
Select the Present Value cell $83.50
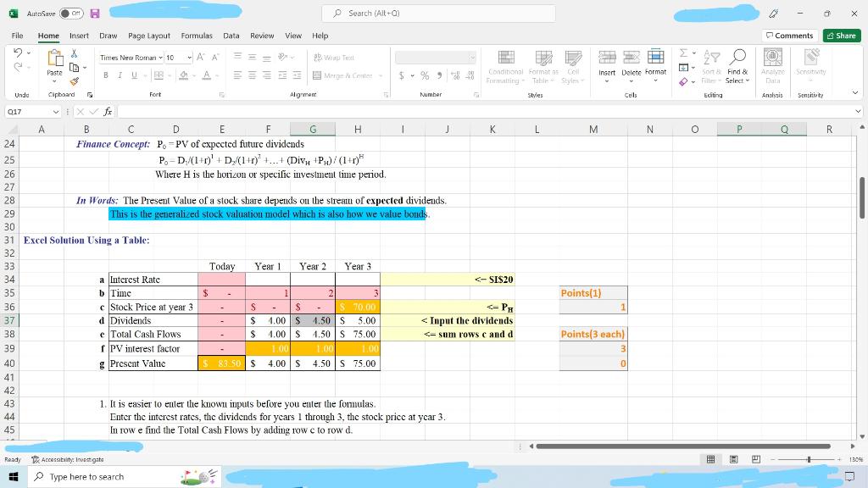point(221,363)
